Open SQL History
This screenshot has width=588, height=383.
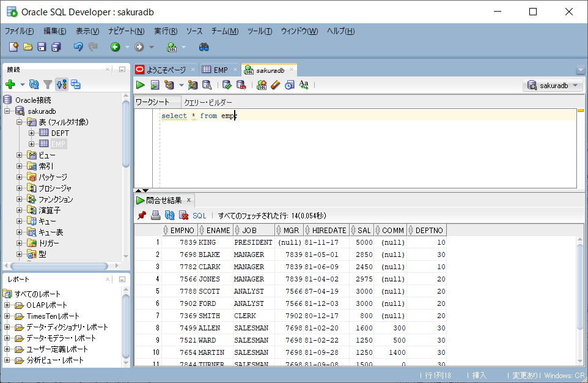tap(289, 85)
